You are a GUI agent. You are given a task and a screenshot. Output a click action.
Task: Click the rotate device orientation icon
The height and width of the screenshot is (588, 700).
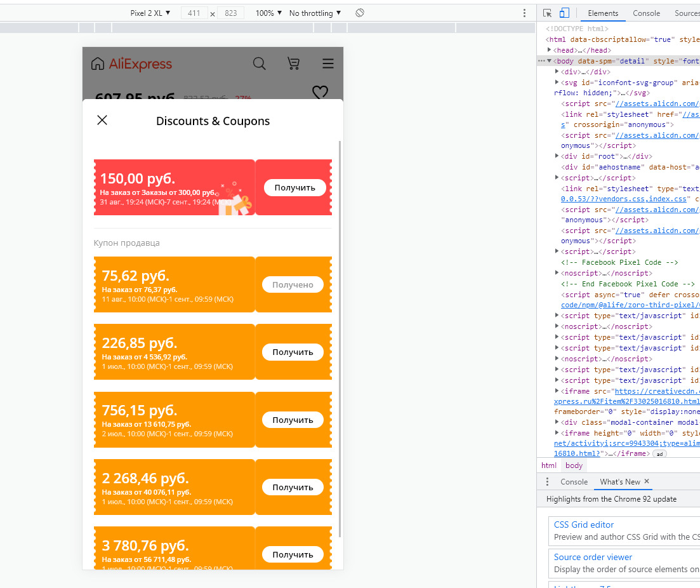click(360, 13)
